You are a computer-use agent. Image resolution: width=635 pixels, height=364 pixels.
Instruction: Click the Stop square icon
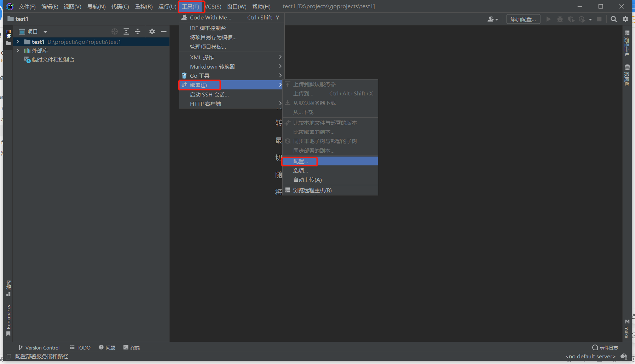click(599, 19)
